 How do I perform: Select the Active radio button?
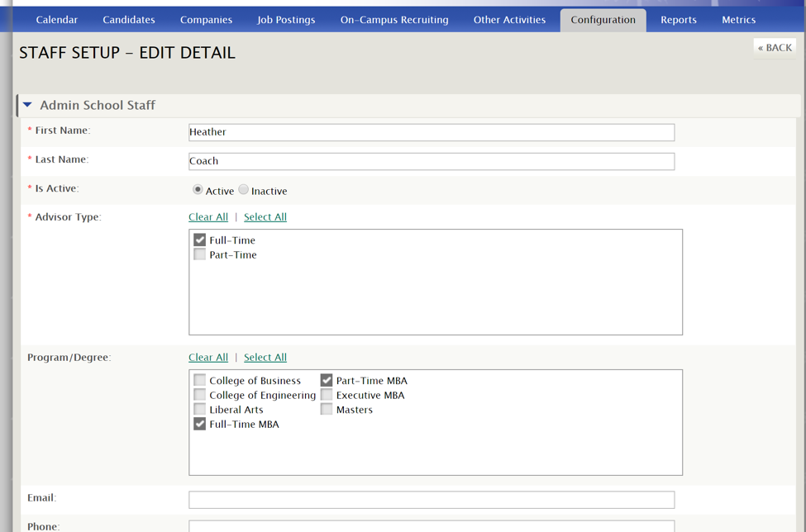point(198,189)
